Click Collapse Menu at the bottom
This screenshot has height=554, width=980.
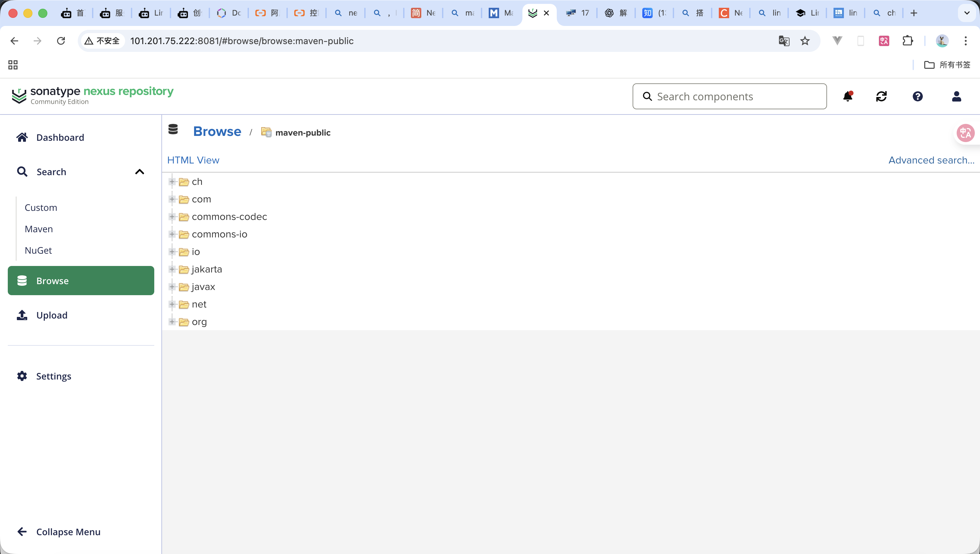[x=68, y=532]
